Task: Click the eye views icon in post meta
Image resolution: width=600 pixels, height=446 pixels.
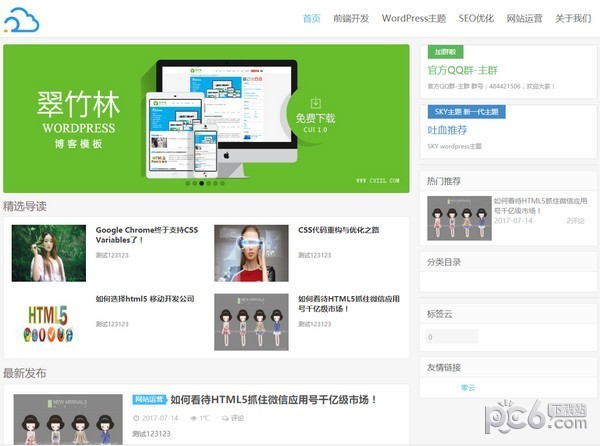Action: pos(194,418)
